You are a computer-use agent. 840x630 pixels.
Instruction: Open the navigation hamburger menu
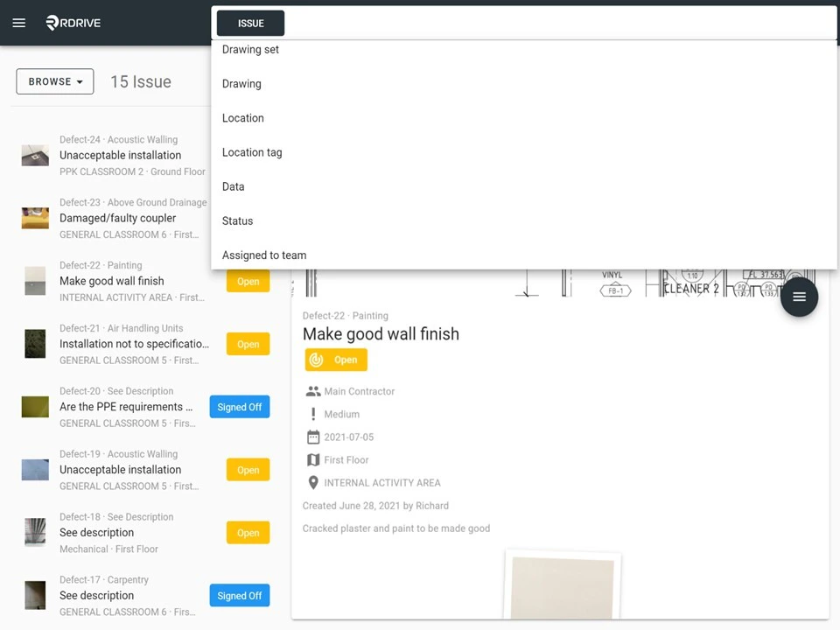tap(18, 23)
